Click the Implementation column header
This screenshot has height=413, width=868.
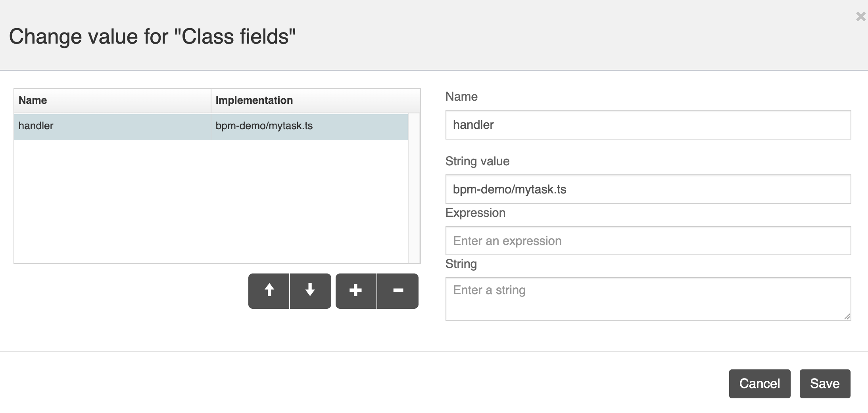[254, 100]
